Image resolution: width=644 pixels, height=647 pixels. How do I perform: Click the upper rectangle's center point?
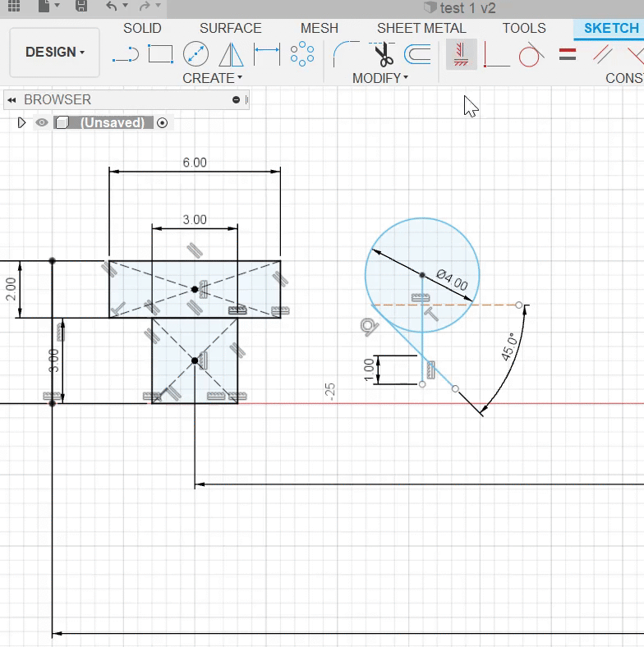point(195,289)
